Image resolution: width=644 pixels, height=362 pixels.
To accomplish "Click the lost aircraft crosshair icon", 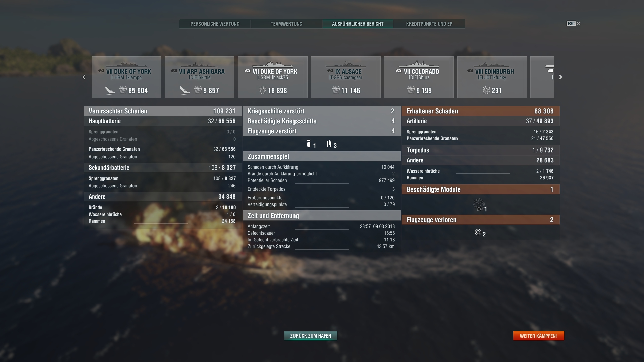I will point(478,232).
